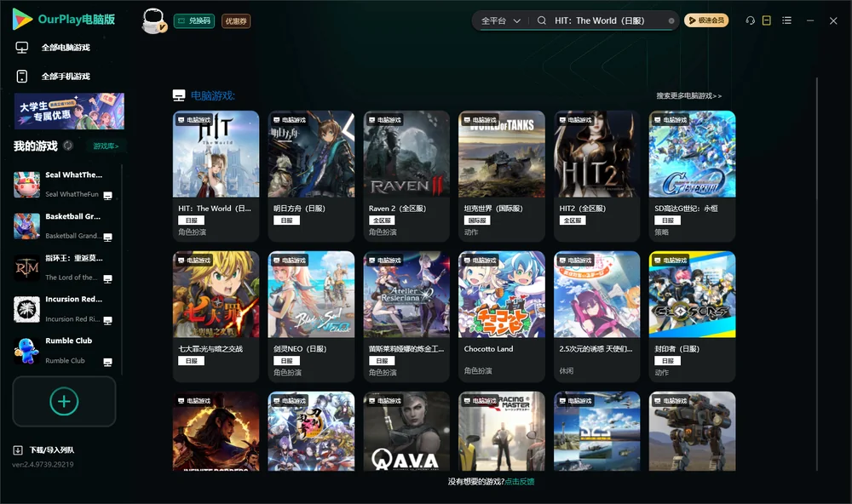The image size is (852, 504).
Task: Open the 游戏库> library link
Action: click(x=106, y=146)
